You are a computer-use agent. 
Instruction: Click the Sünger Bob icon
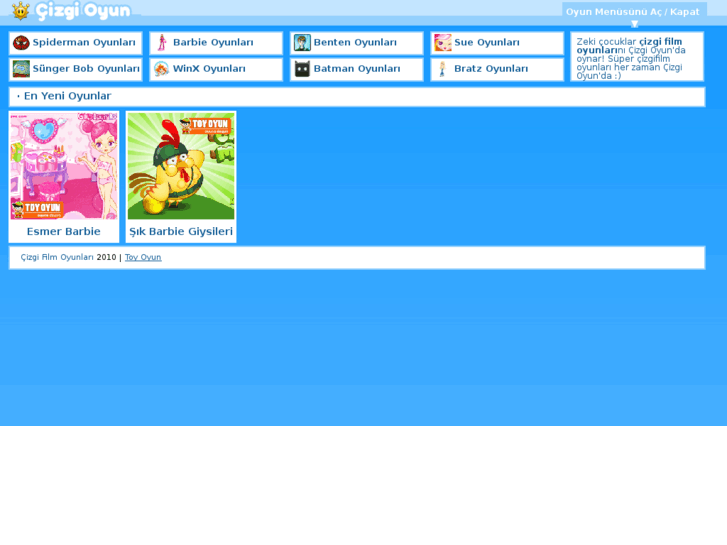(x=21, y=69)
